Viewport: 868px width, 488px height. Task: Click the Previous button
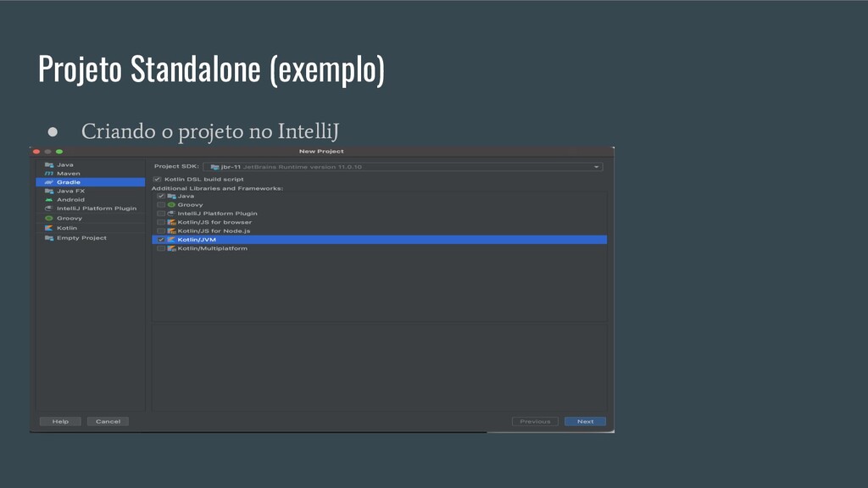click(536, 422)
